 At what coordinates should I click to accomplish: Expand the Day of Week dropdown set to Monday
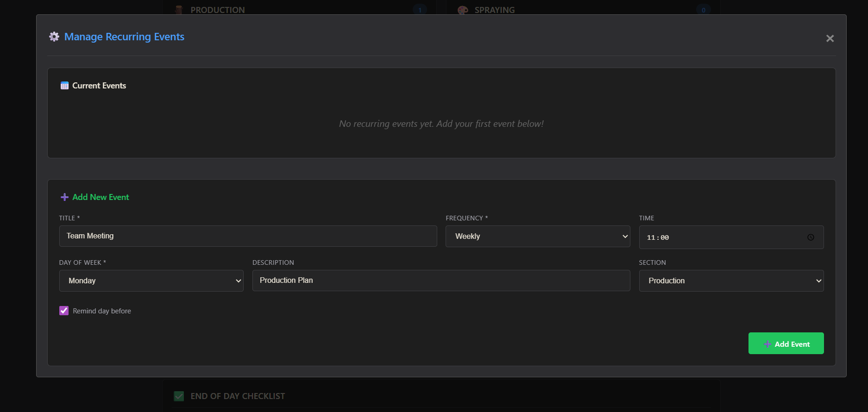click(151, 281)
